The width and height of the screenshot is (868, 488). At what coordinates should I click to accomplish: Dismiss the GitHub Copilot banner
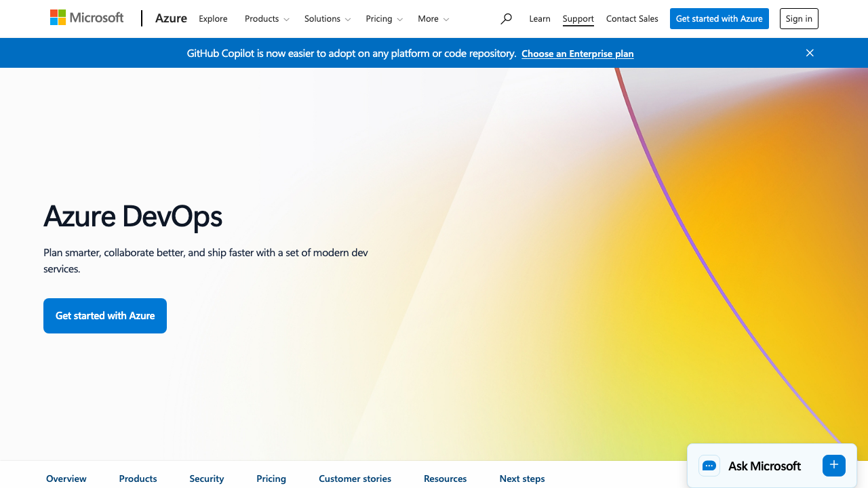click(x=810, y=53)
